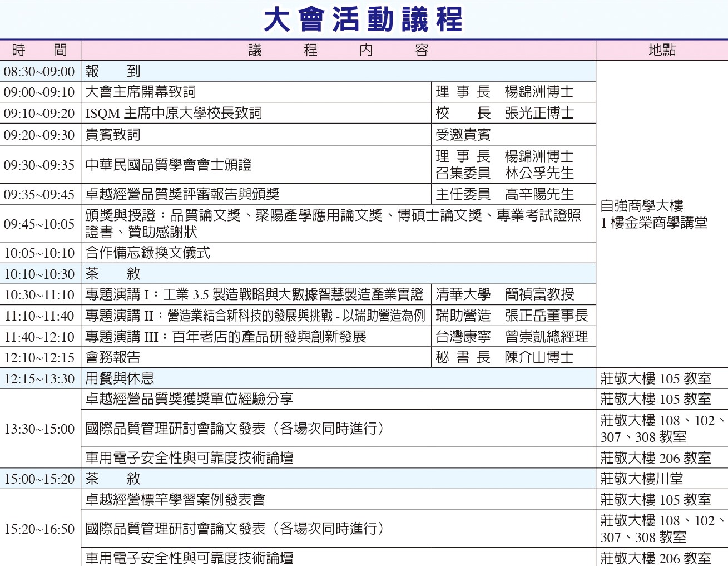The height and width of the screenshot is (566, 728).
Task: Select the 時間 column header
Action: click(x=40, y=50)
